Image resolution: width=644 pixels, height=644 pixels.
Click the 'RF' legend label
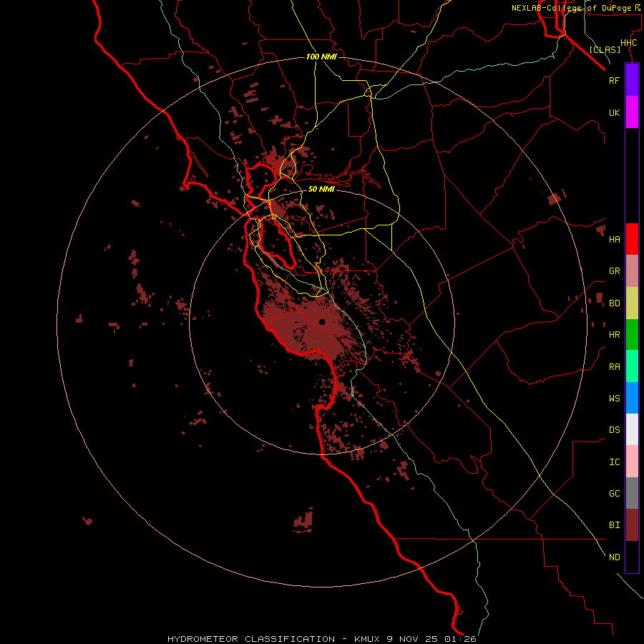(615, 80)
